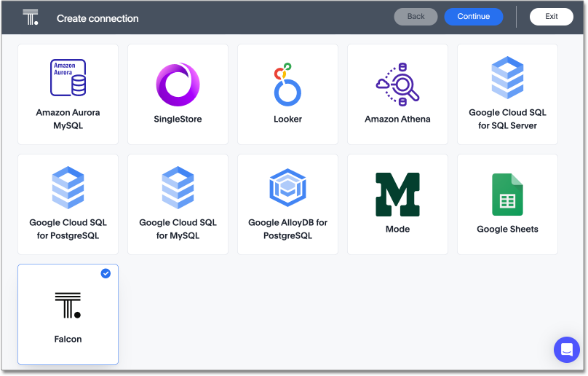
Task: Click the disabled Back button
Action: [x=416, y=17]
